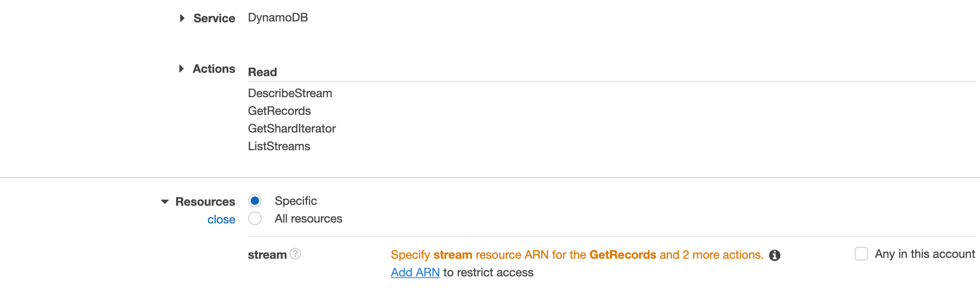Select the Specific resources radio button

255,201
